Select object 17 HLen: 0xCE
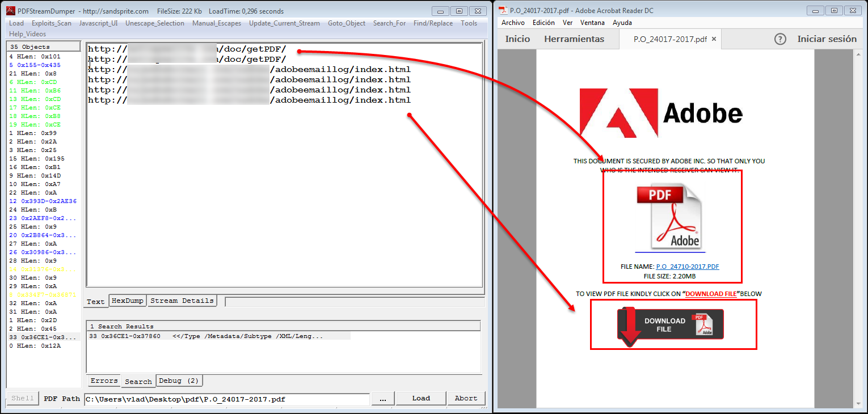Image resolution: width=868 pixels, height=414 pixels. [x=35, y=108]
